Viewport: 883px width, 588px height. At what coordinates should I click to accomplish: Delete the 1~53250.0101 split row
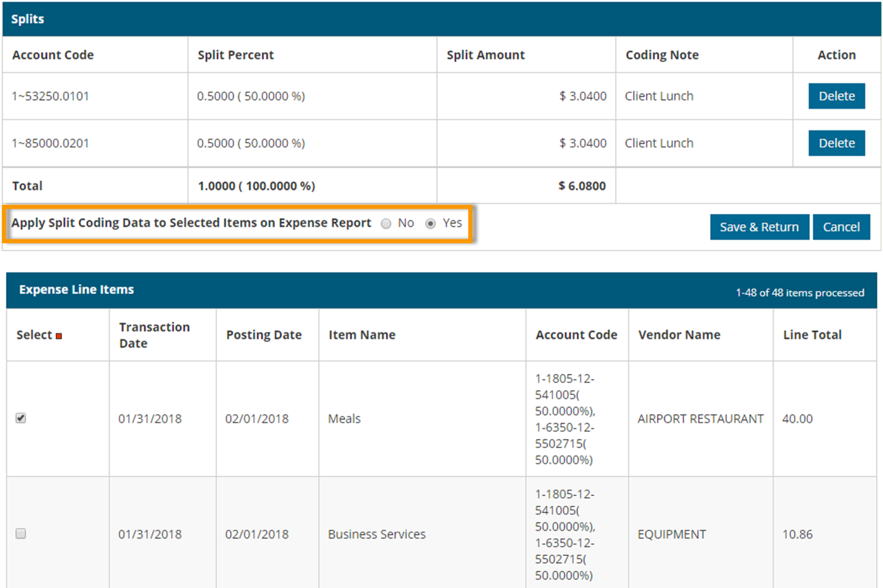point(836,96)
